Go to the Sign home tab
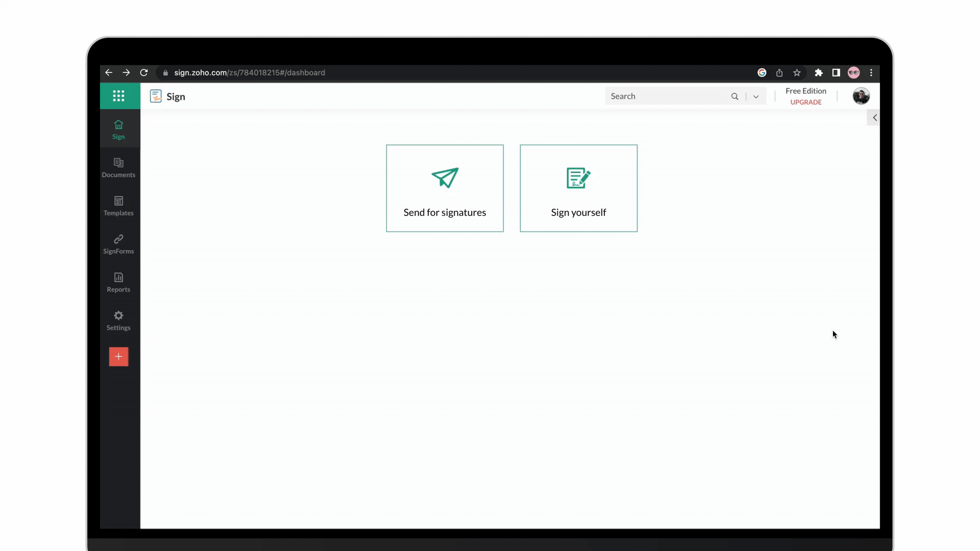Screen dimensions: 980x551 pyautogui.click(x=118, y=130)
